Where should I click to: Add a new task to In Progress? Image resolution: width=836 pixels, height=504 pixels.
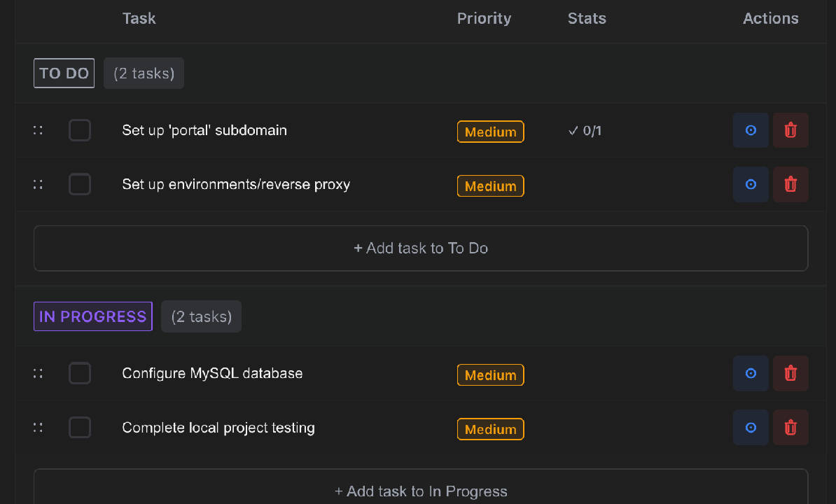[421, 491]
